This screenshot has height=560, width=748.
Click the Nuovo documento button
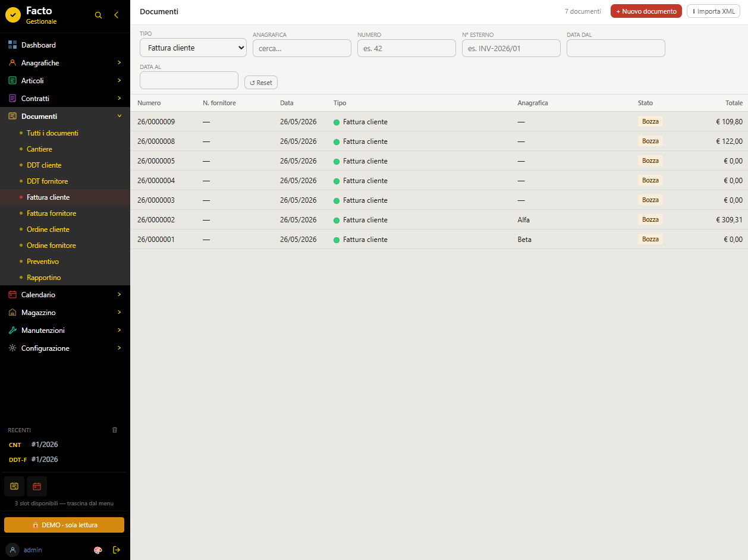tap(646, 11)
